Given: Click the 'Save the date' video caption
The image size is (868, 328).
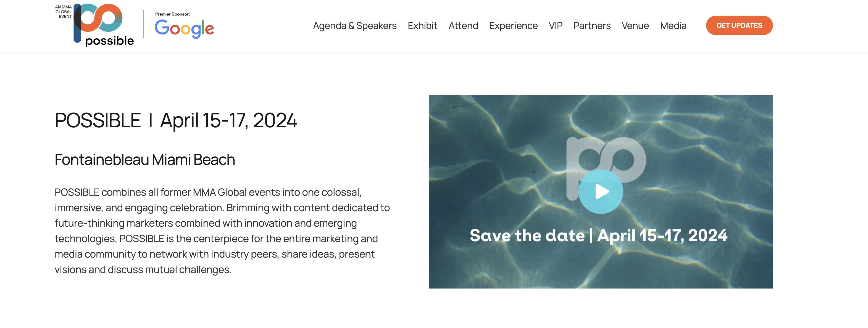Looking at the screenshot, I should [x=598, y=235].
